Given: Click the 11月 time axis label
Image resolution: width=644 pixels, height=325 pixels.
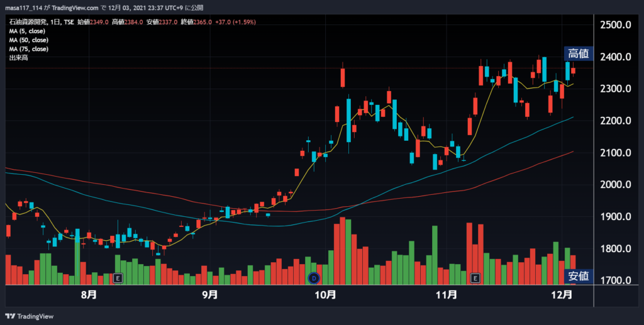Looking at the screenshot, I should [447, 295].
